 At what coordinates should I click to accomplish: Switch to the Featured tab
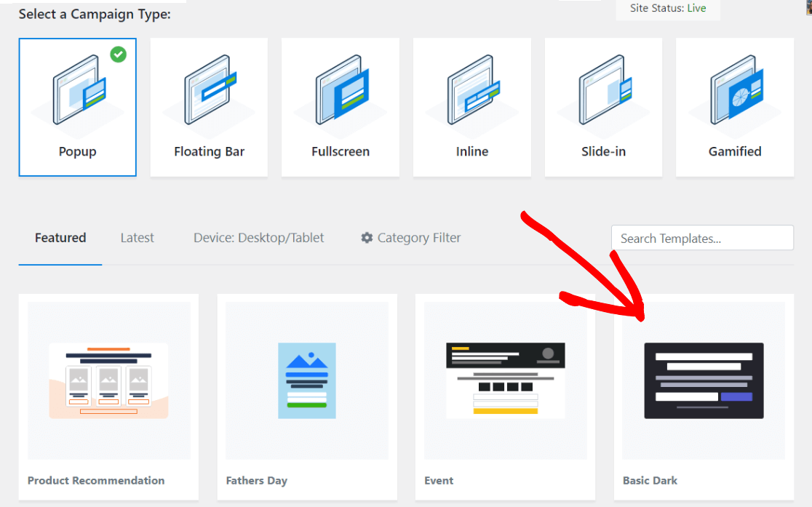pos(60,238)
